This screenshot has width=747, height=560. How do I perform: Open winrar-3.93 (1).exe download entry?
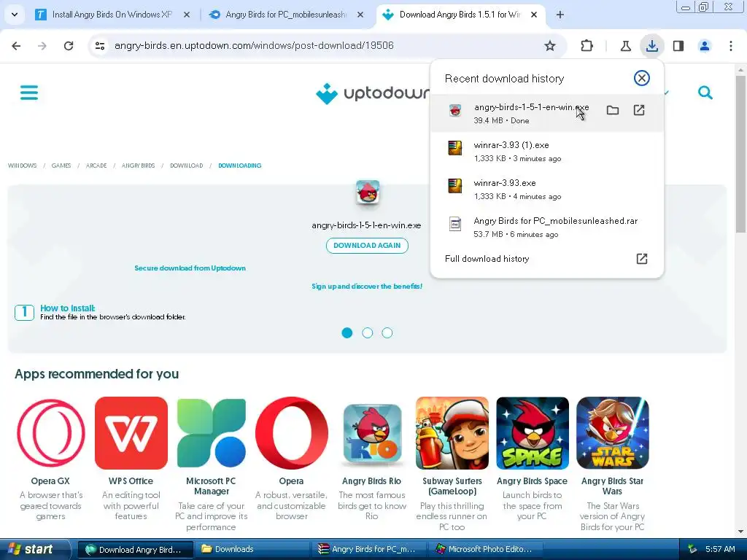click(x=547, y=151)
